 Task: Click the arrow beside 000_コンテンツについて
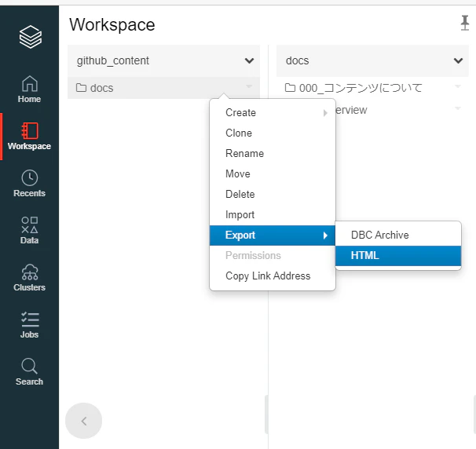pyautogui.click(x=458, y=86)
